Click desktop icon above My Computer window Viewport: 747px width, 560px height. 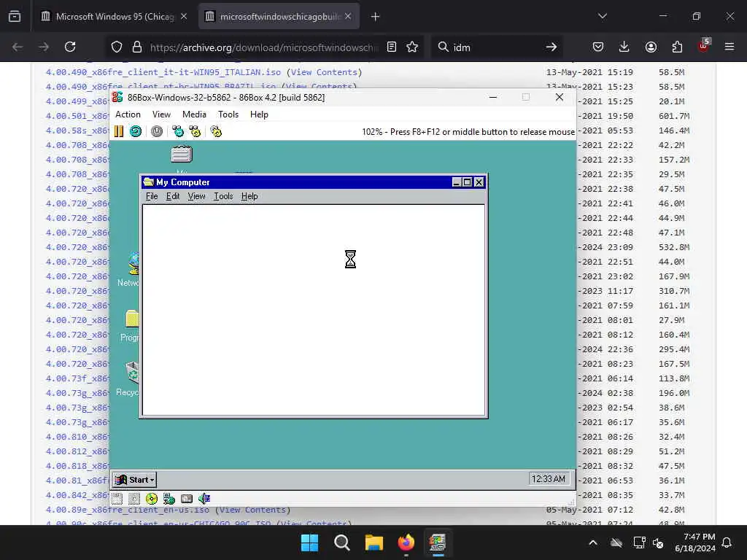[182, 155]
